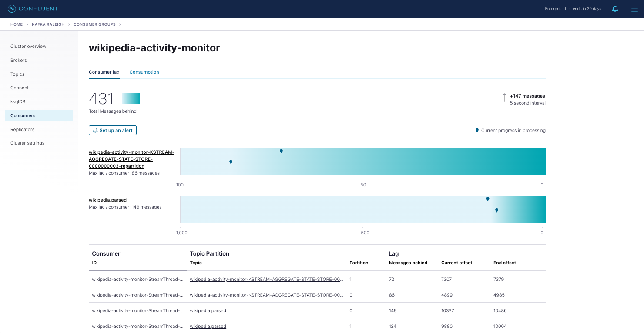644x334 pixels.
Task: Click the wikipedia.parsed lag bar
Action: (363, 209)
